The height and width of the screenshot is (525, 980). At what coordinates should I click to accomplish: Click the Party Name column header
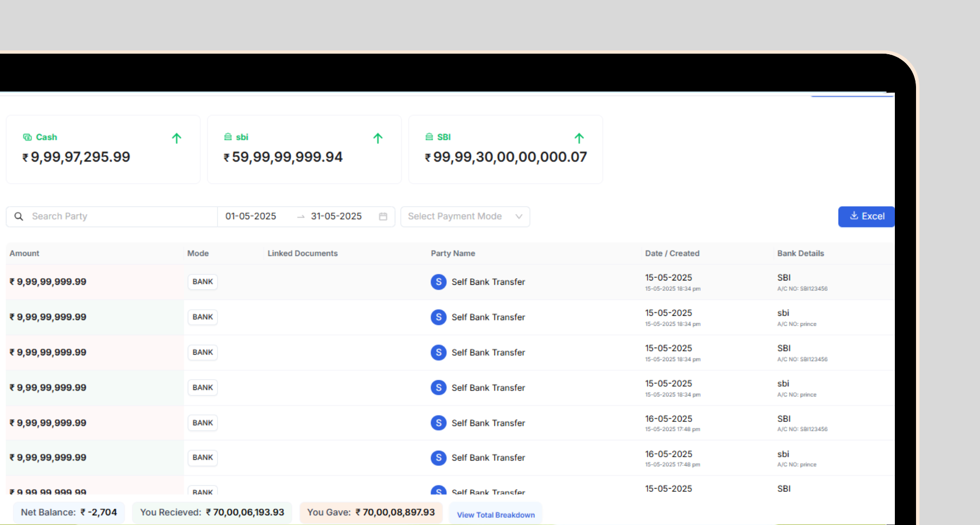click(453, 253)
